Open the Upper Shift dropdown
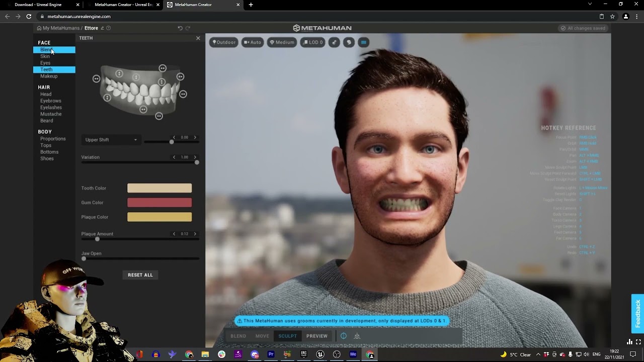The image size is (644, 362). tap(110, 140)
